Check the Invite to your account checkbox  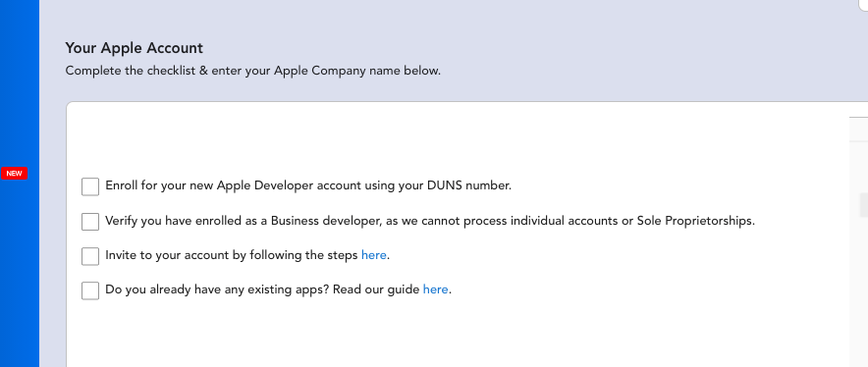click(90, 256)
